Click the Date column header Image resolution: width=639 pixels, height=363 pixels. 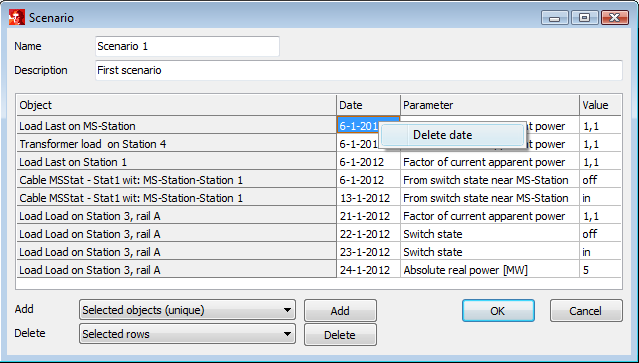368,105
